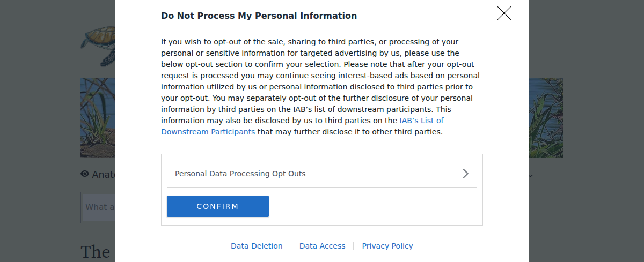Screen dimensions: 644x262
Task: Open the partially hidden Anatomy menu item
Action: (x=104, y=175)
